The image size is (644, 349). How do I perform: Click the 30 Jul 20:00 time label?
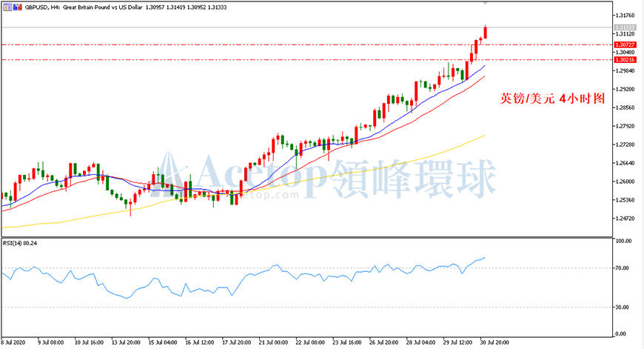(x=494, y=342)
